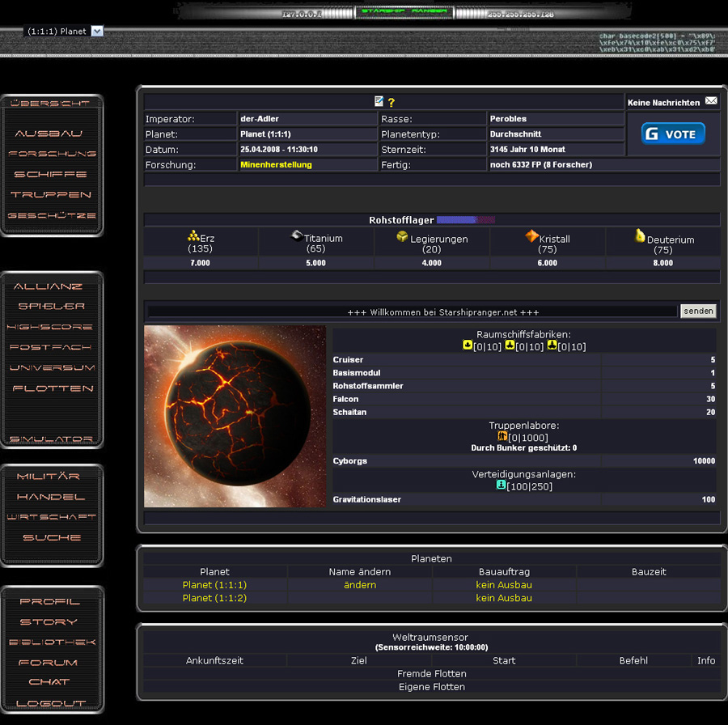Viewport: 728px width, 725px height.
Task: Click the notepad icon above Rasse
Action: [x=379, y=101]
